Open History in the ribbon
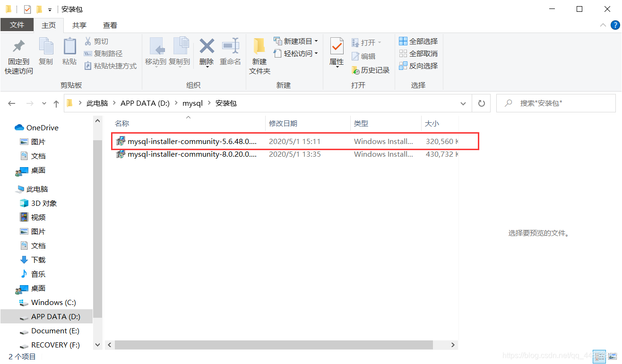The height and width of the screenshot is (364, 622). pos(371,70)
